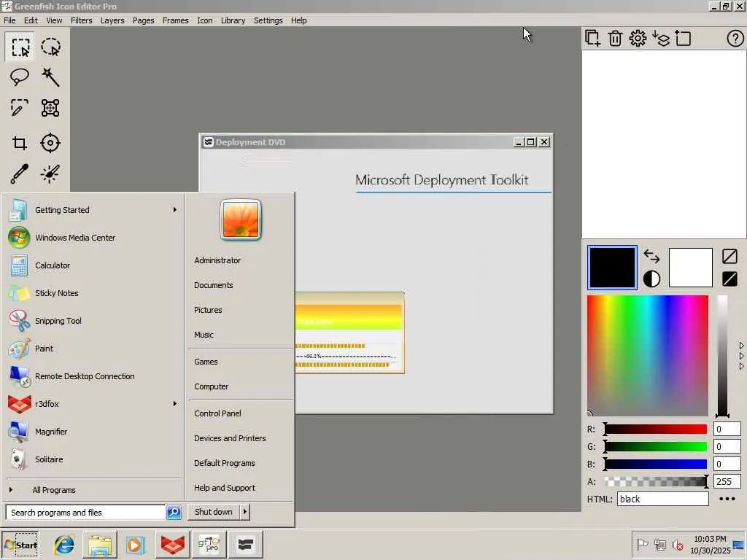Open Help and Support

tap(225, 488)
